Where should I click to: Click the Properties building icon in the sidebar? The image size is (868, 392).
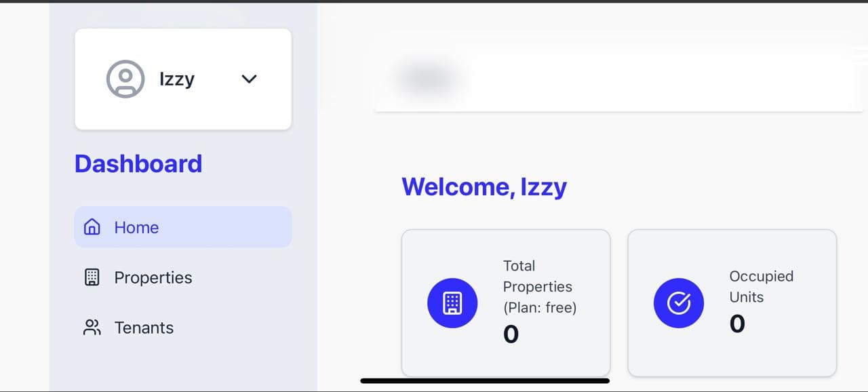[x=92, y=277]
